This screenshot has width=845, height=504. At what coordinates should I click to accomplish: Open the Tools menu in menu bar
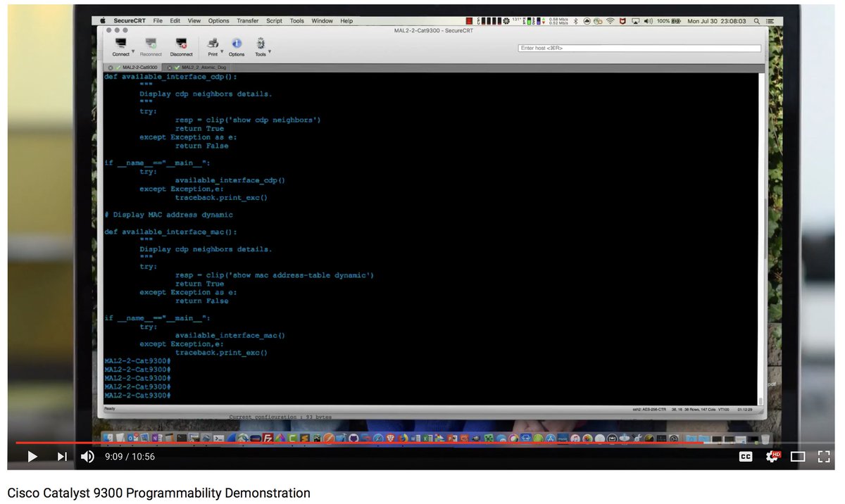coord(297,21)
